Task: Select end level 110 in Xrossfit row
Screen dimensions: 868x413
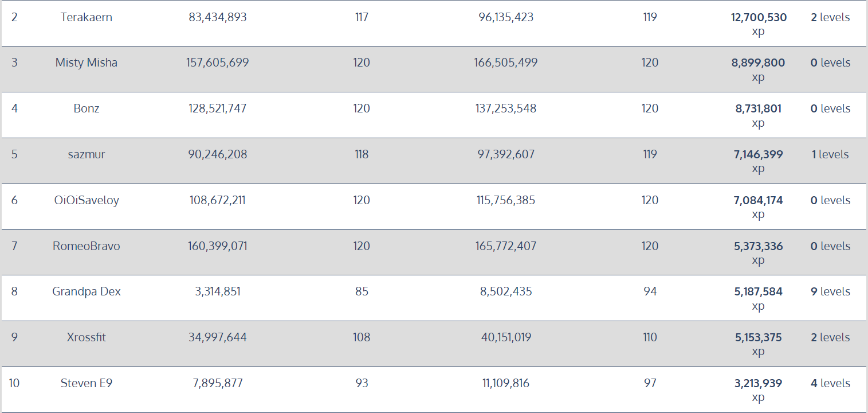Action: coord(650,337)
